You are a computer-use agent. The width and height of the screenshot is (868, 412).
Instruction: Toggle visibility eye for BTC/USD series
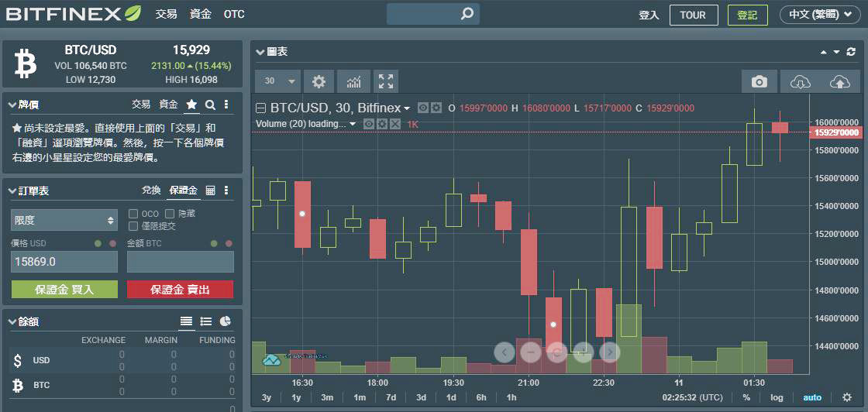point(423,108)
